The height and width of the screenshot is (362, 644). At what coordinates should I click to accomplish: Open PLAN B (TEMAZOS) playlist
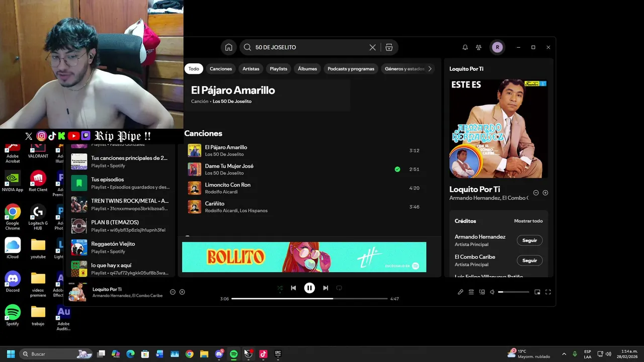pyautogui.click(x=120, y=226)
